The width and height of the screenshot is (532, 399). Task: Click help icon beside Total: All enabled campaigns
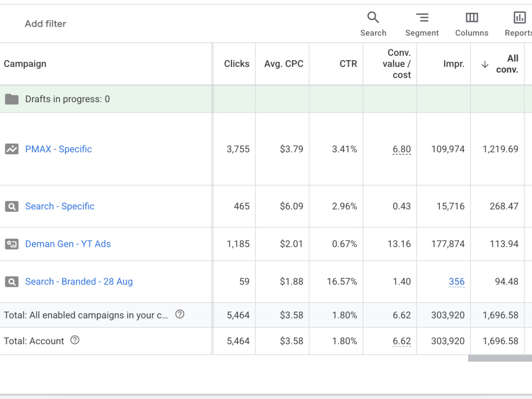(x=180, y=314)
